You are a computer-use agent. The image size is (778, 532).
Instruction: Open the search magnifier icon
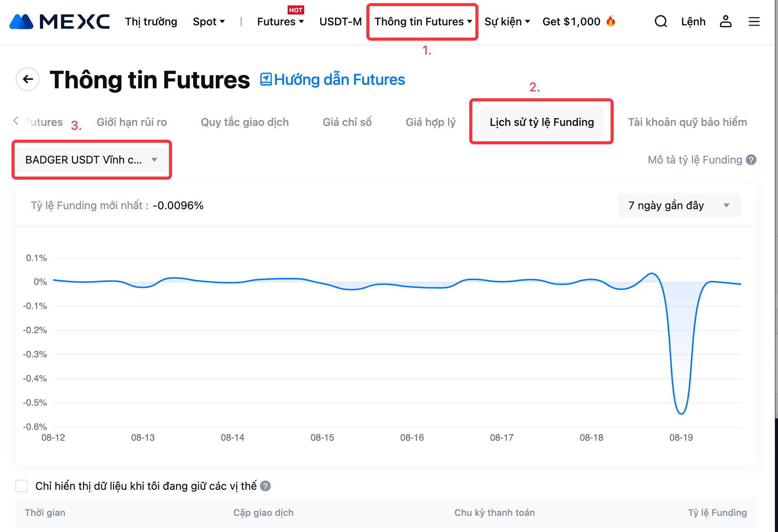660,21
